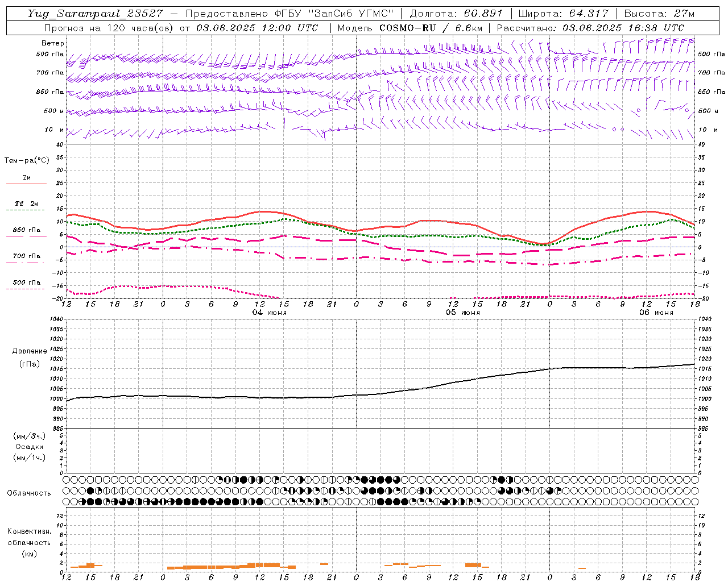Click the 'Рассчитано: 03.06.2025 16:38 UTC' timestamp
The image size is (728, 582).
(590, 28)
